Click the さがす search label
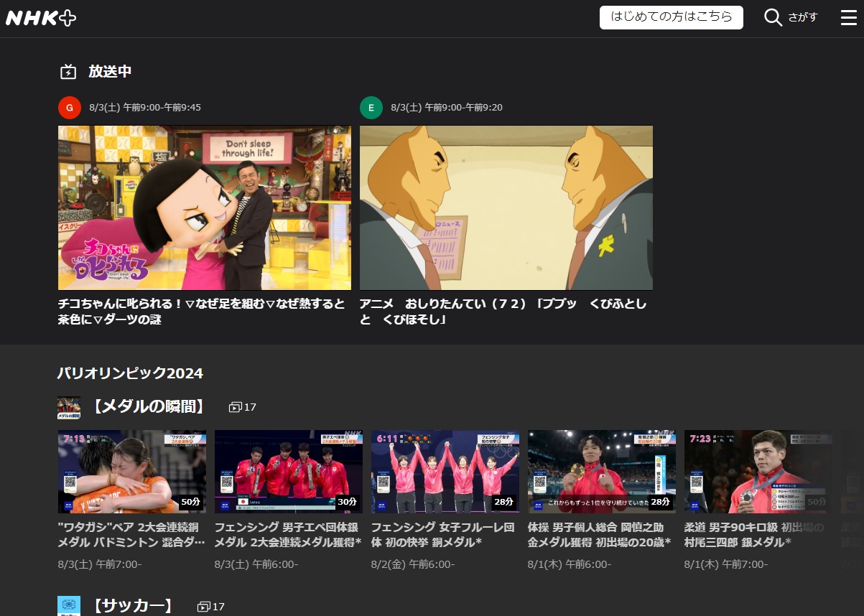The height and width of the screenshot is (616, 864). click(803, 18)
